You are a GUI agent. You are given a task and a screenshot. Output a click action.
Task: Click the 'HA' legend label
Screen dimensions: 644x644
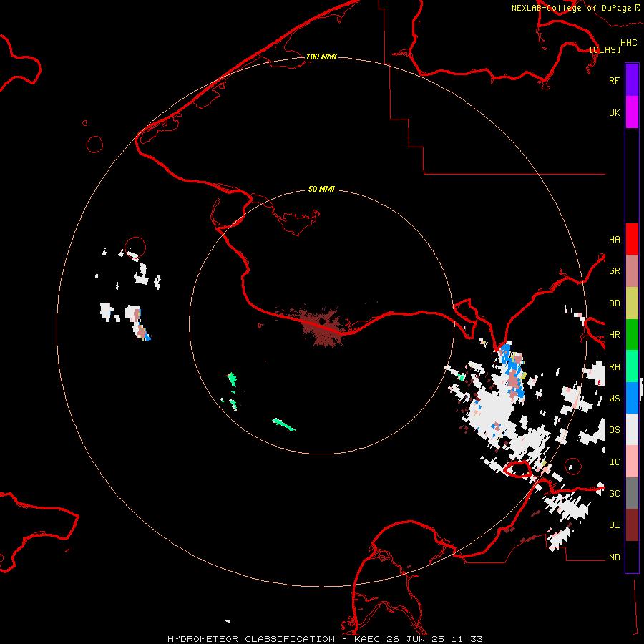coord(614,240)
